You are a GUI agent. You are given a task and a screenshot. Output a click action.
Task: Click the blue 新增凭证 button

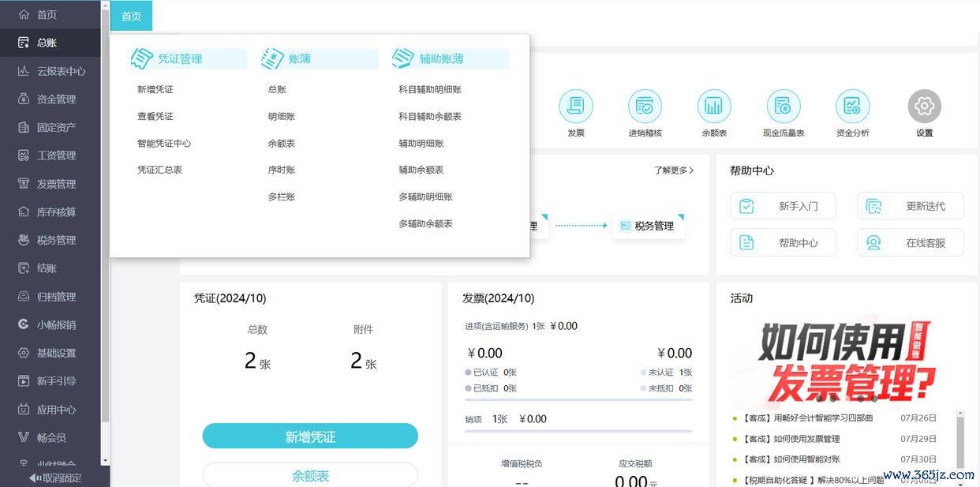[309, 436]
